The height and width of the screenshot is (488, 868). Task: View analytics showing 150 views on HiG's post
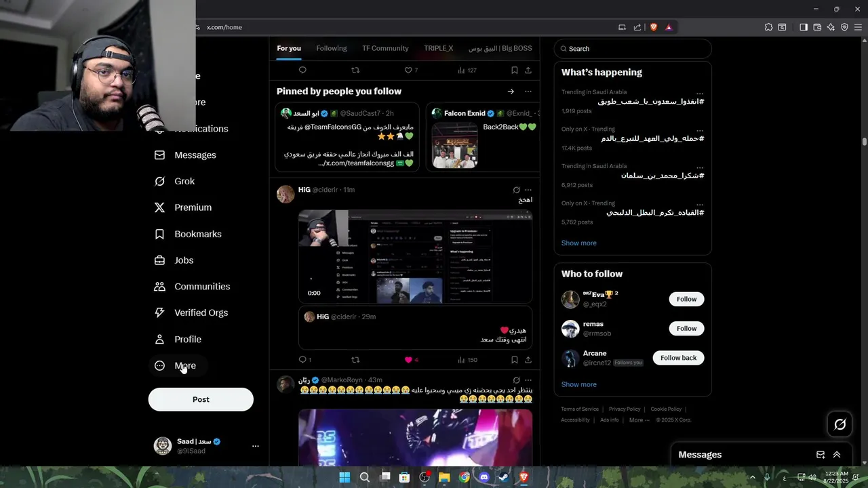(468, 360)
